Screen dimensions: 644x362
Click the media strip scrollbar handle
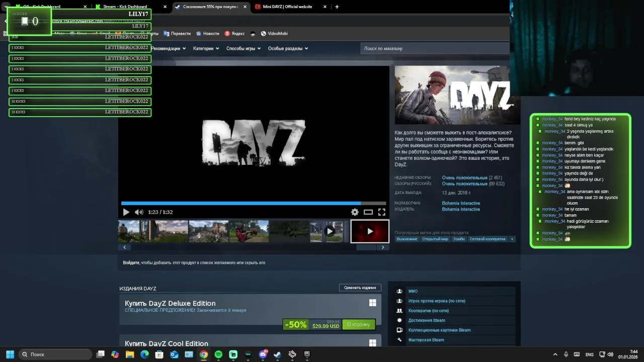366,247
